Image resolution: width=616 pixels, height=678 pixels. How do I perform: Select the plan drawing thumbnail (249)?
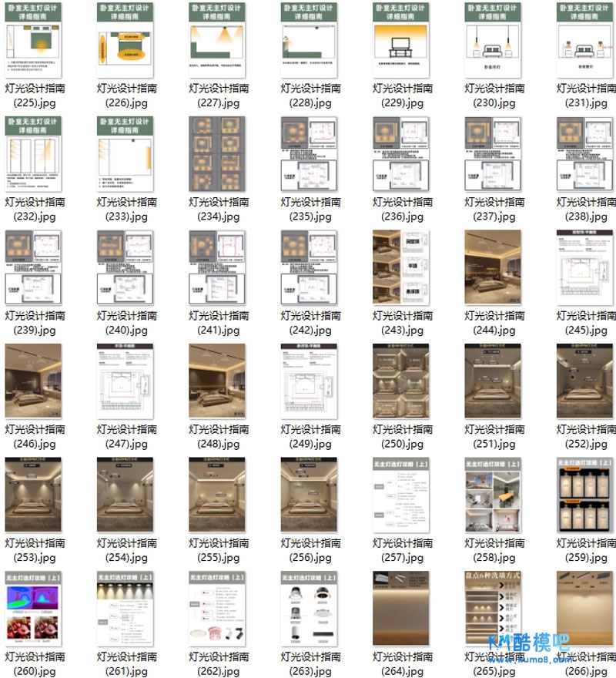point(310,380)
